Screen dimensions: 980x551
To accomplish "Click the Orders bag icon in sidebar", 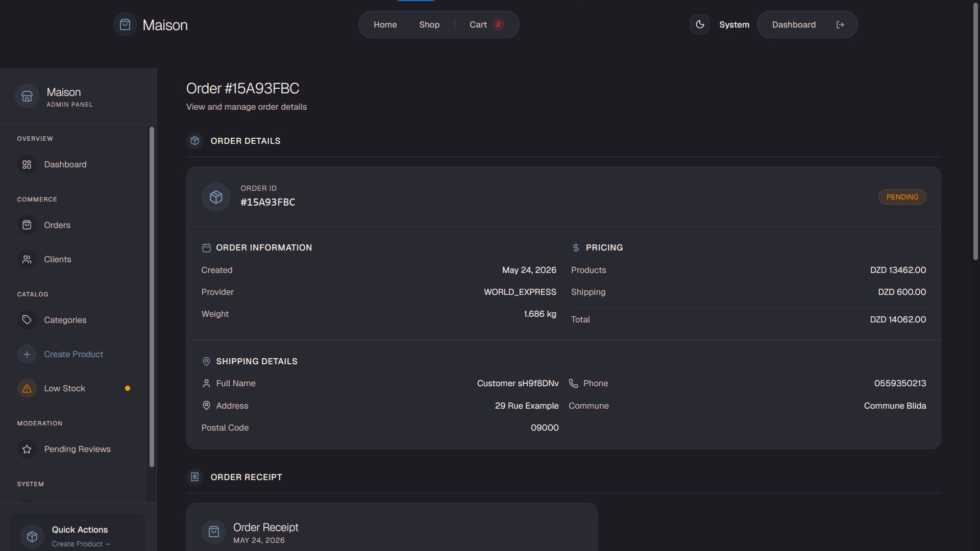I will click(27, 225).
